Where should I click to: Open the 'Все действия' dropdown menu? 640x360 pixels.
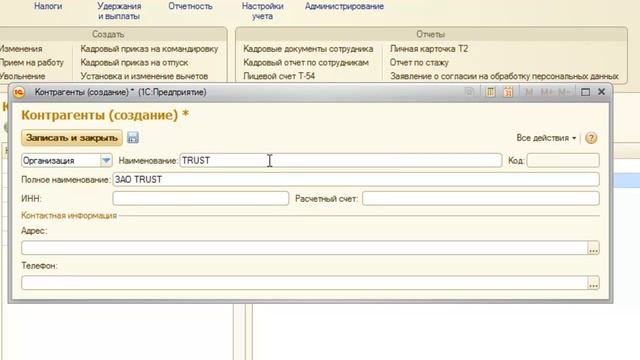point(546,138)
